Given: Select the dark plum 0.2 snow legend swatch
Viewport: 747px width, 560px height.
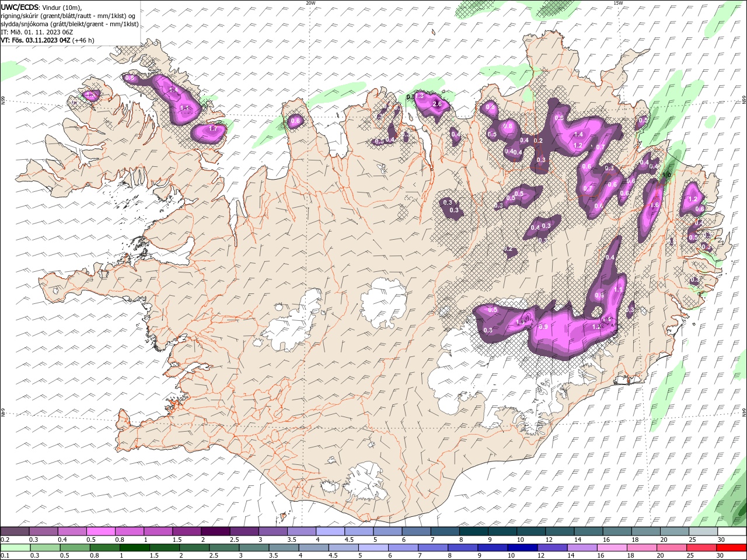Looking at the screenshot, I should click(x=15, y=531).
